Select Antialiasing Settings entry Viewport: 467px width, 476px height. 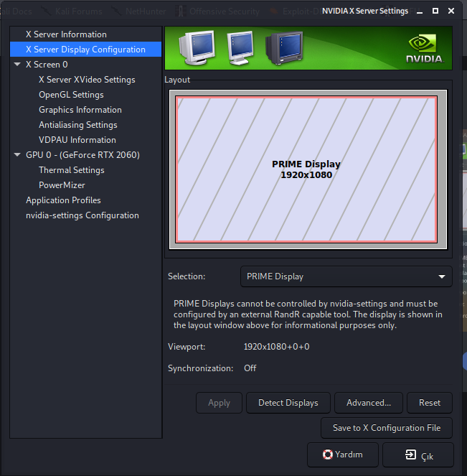coord(77,125)
